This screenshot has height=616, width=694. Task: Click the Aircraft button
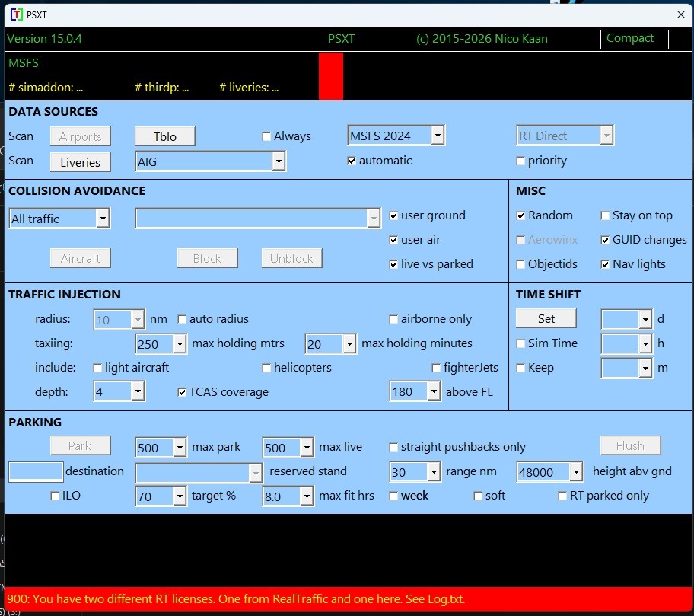(x=80, y=258)
